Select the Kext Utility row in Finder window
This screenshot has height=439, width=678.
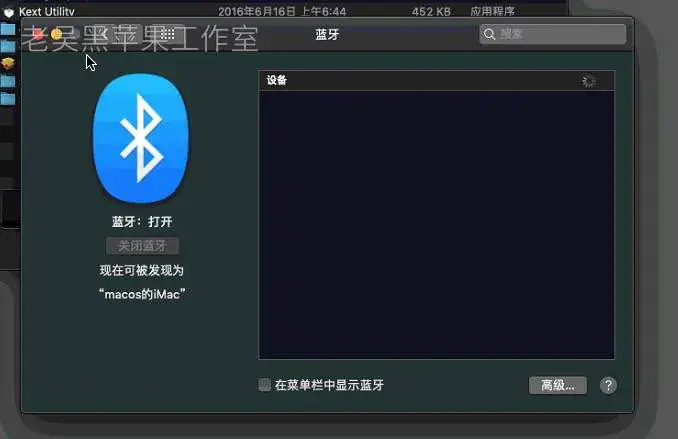[x=283, y=12]
